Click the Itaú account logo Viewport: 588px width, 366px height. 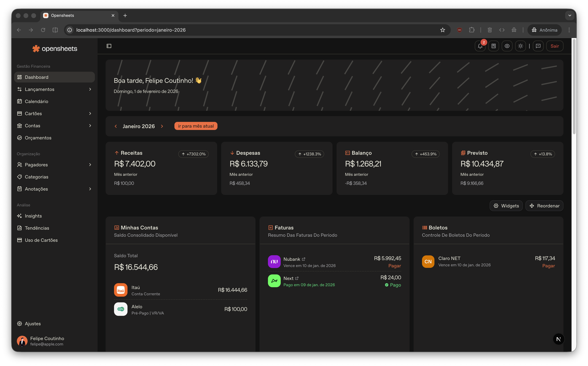tap(121, 290)
